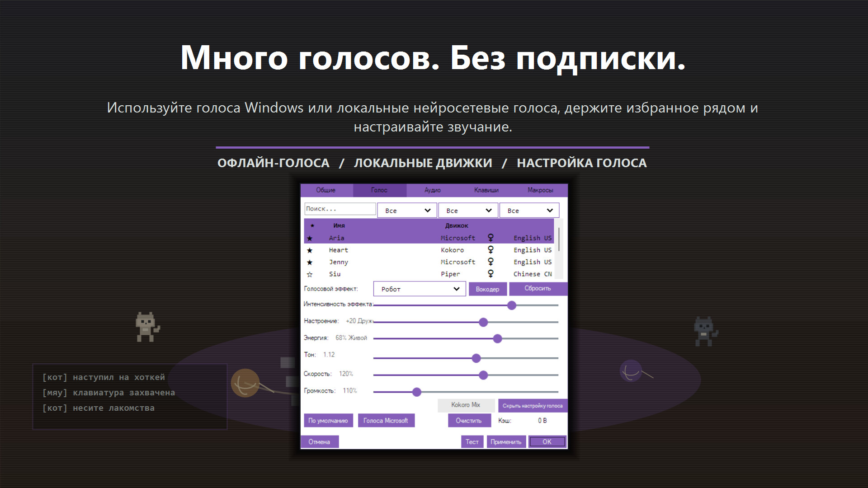Clear the cache with 'Очистить' button
This screenshot has height=488, width=868.
click(x=469, y=421)
